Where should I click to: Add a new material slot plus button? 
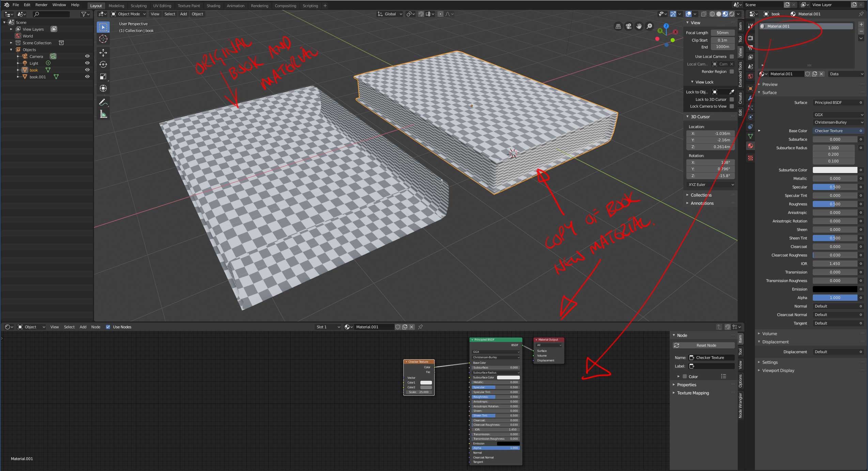tap(861, 25)
